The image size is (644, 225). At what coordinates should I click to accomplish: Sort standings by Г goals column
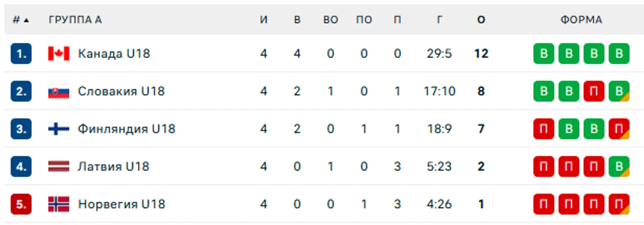click(439, 20)
